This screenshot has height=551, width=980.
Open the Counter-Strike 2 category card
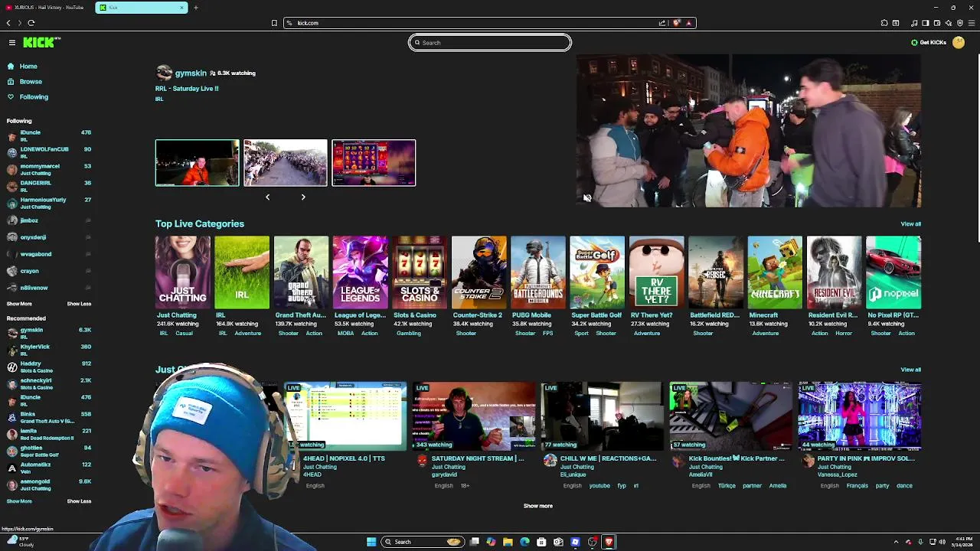[479, 272]
